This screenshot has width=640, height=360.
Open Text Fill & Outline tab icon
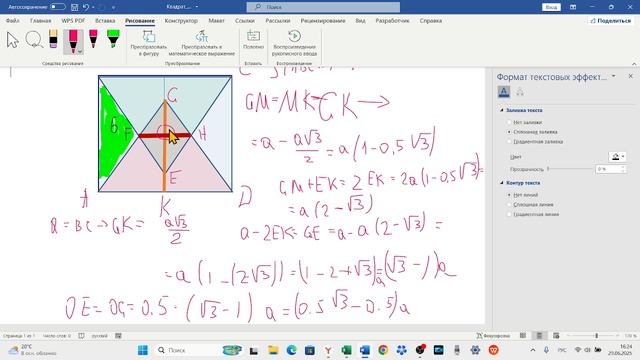(x=504, y=92)
